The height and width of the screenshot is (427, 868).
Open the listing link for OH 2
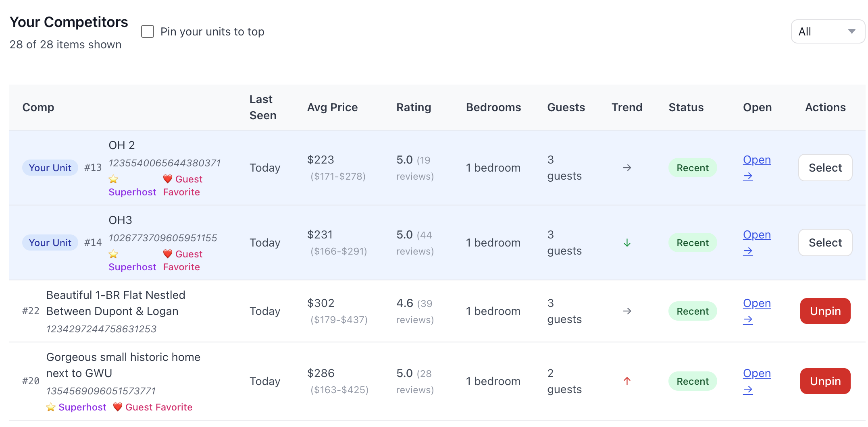coord(756,160)
